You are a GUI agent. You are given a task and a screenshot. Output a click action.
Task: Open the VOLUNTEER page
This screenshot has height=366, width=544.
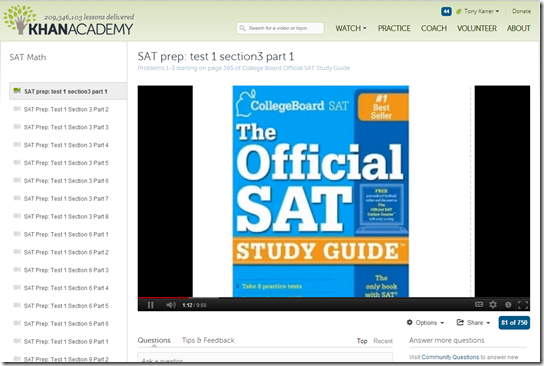tap(477, 28)
